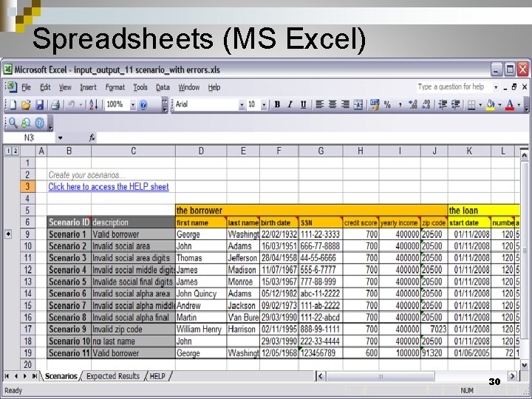Show outline level 1
The image size is (532, 399).
point(8,151)
